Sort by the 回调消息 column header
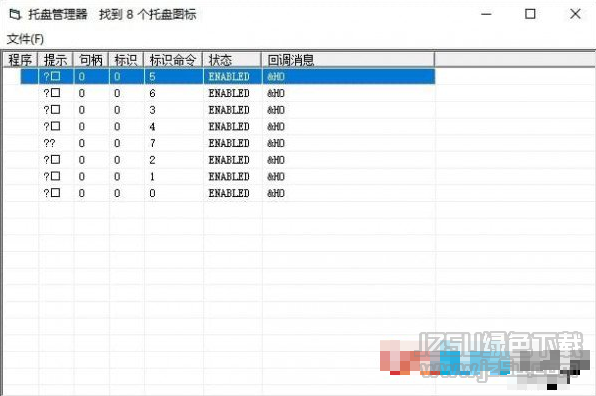 click(348, 60)
